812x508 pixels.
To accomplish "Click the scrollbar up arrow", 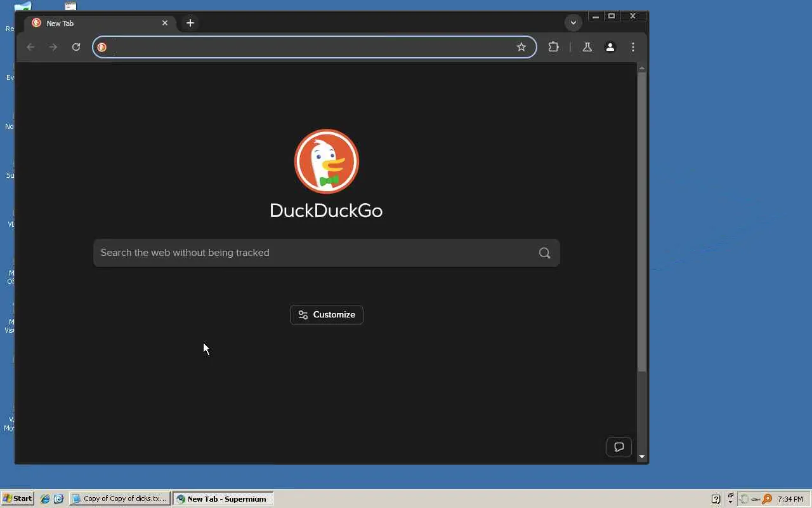I will (642, 67).
